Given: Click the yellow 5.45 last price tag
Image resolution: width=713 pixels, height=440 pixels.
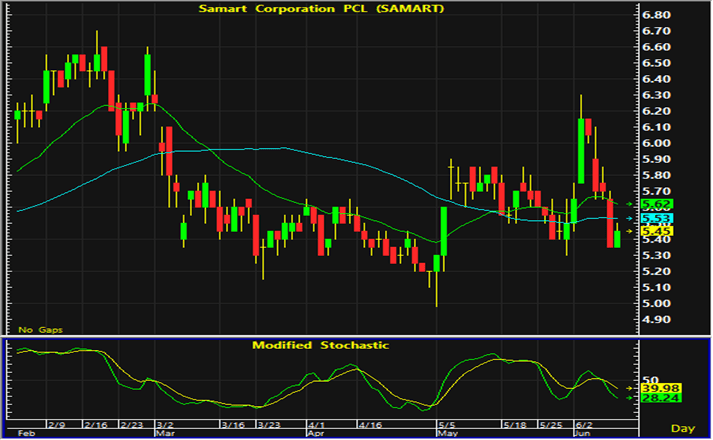Looking at the screenshot, I should click(657, 231).
